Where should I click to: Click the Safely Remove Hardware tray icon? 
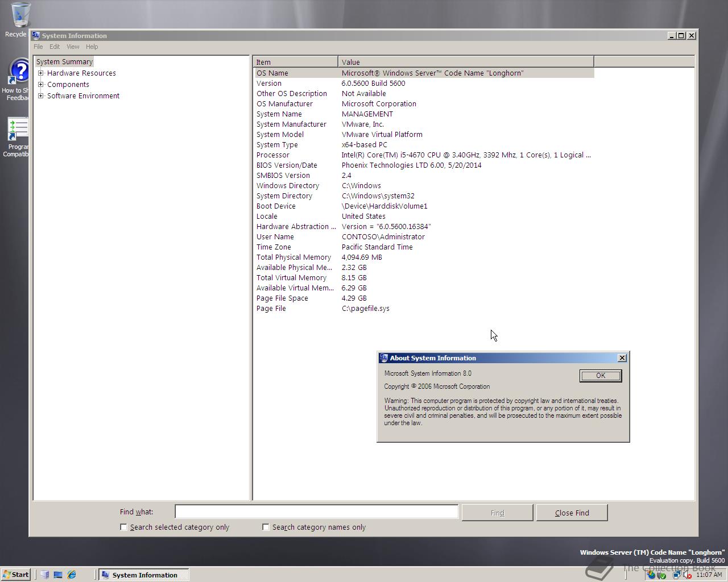pos(661,575)
